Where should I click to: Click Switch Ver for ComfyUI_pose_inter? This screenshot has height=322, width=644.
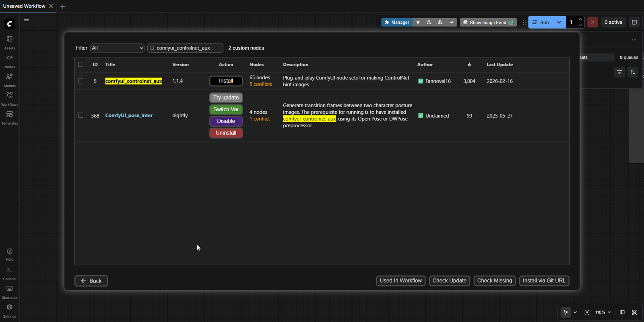(226, 109)
